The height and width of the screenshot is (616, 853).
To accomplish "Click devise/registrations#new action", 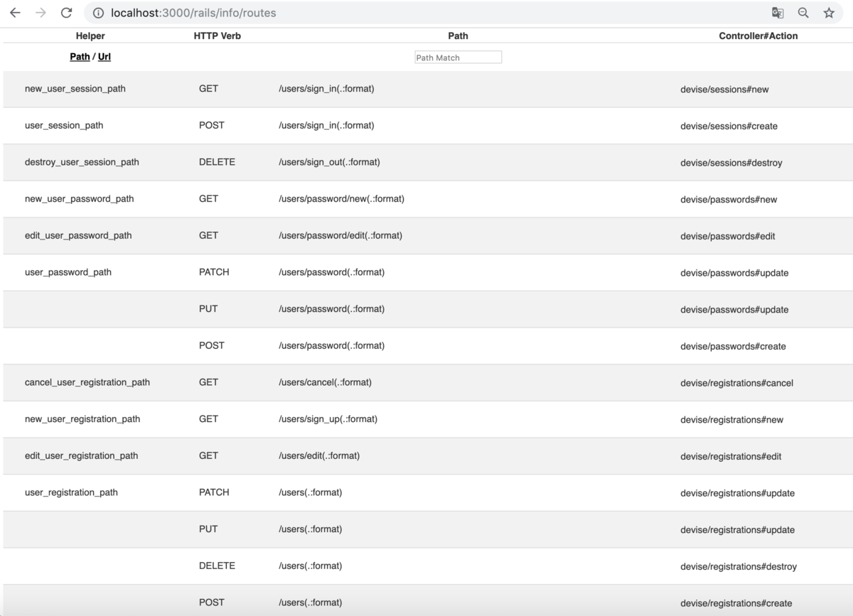I will point(731,420).
